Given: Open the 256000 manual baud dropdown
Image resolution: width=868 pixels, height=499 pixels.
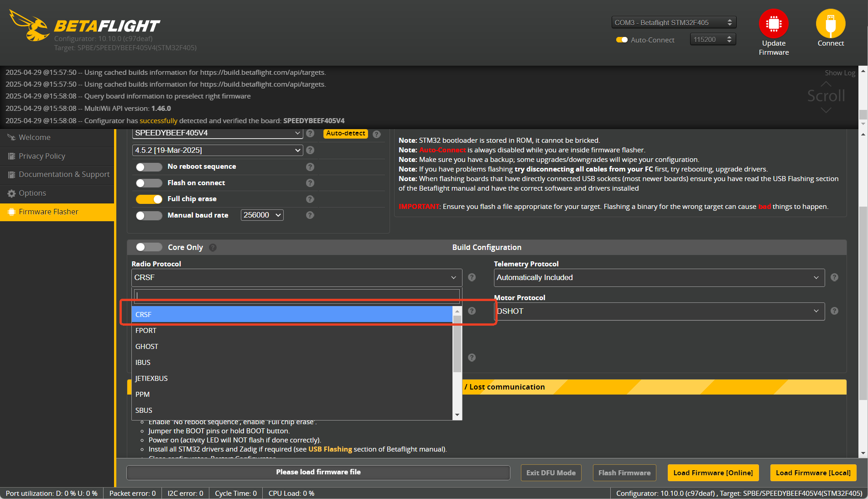Looking at the screenshot, I should [262, 215].
